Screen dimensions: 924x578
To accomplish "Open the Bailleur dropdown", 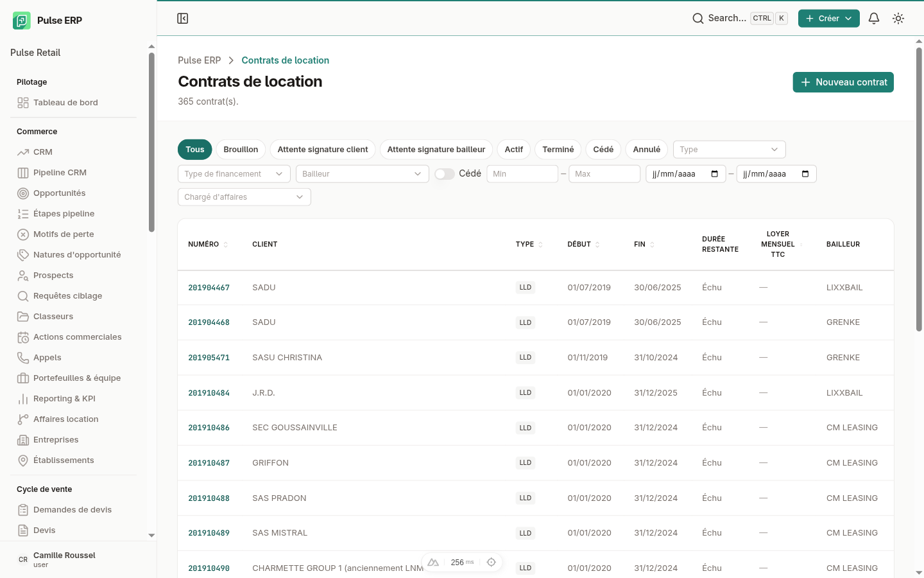I will (362, 174).
